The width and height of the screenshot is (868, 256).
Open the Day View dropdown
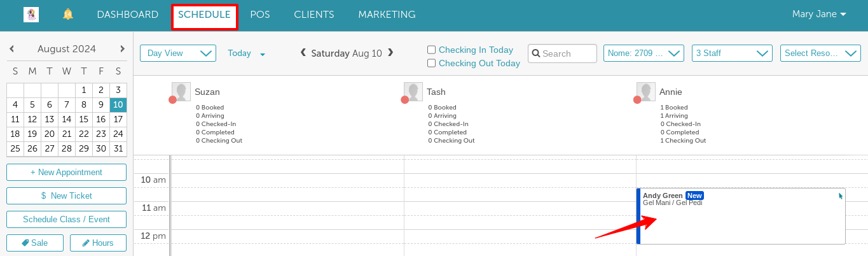[178, 53]
